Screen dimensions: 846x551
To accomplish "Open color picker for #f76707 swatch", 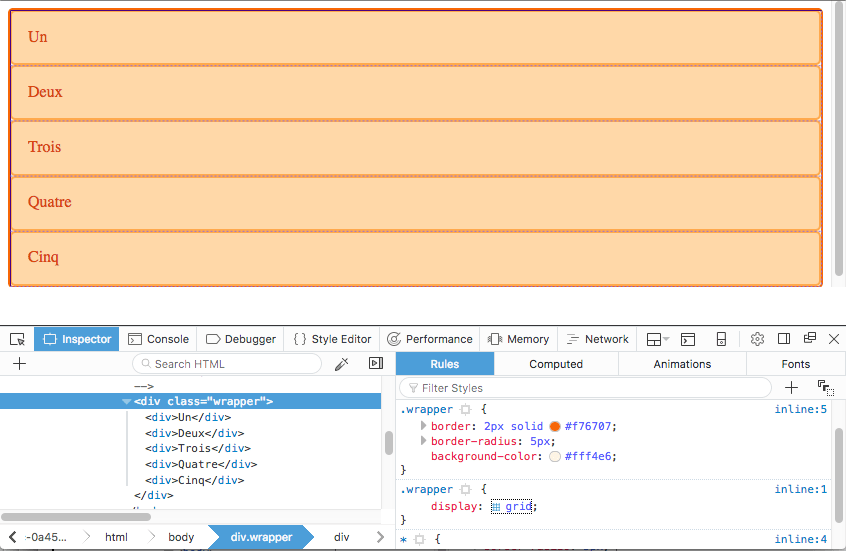I will 554,426.
